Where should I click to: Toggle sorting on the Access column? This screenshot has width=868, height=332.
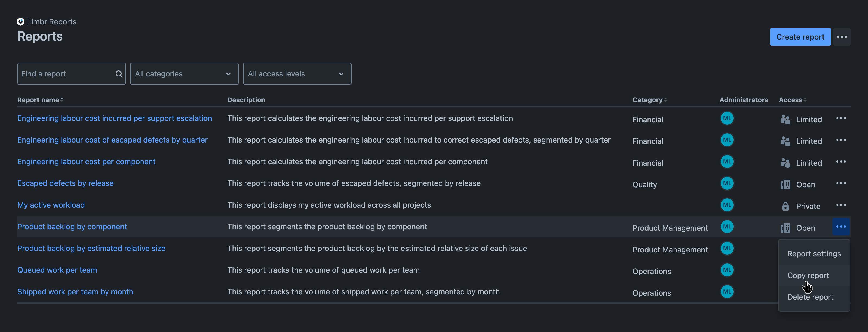coord(792,100)
